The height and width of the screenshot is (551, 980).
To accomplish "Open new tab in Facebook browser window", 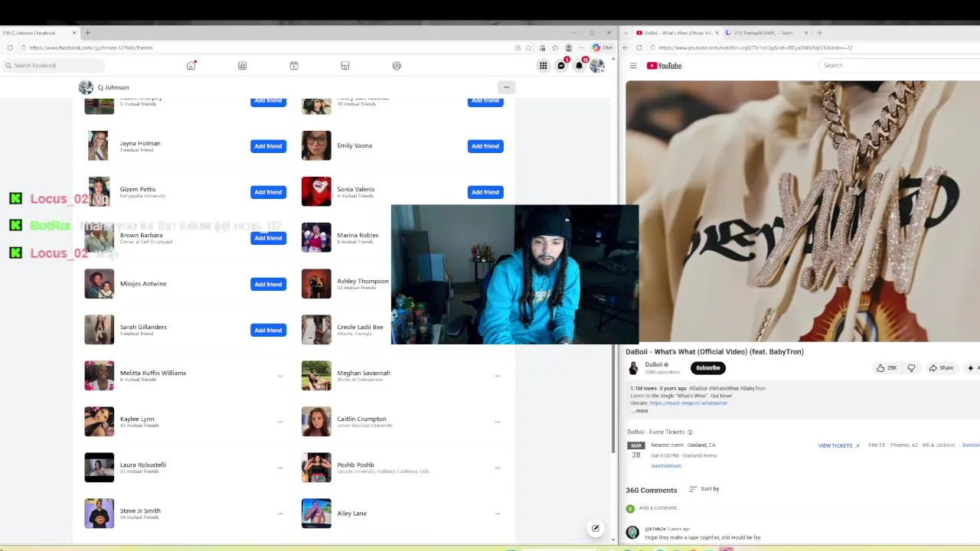I will tap(87, 33).
